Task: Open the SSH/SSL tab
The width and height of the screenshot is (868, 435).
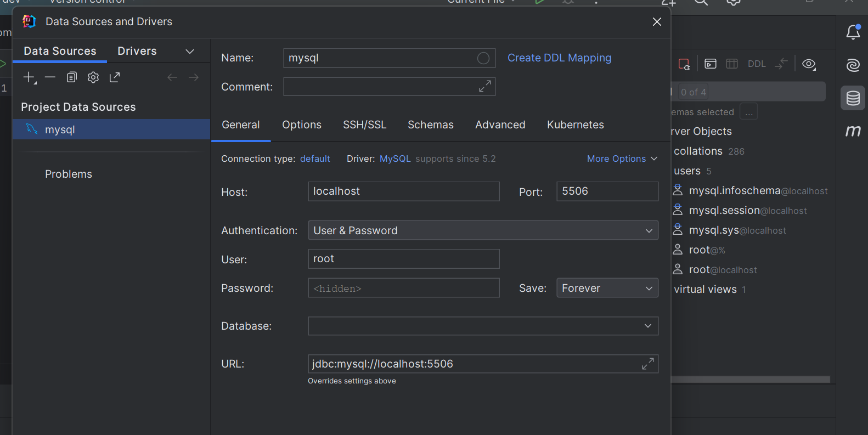Action: pyautogui.click(x=365, y=125)
